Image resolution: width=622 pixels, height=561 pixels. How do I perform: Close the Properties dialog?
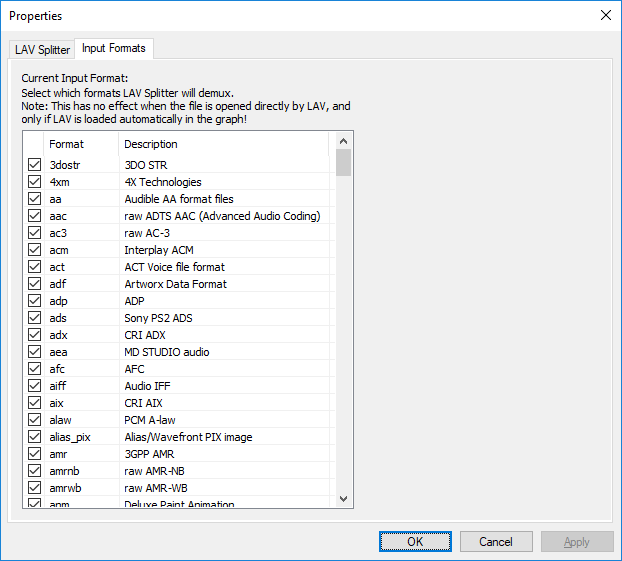click(x=606, y=15)
